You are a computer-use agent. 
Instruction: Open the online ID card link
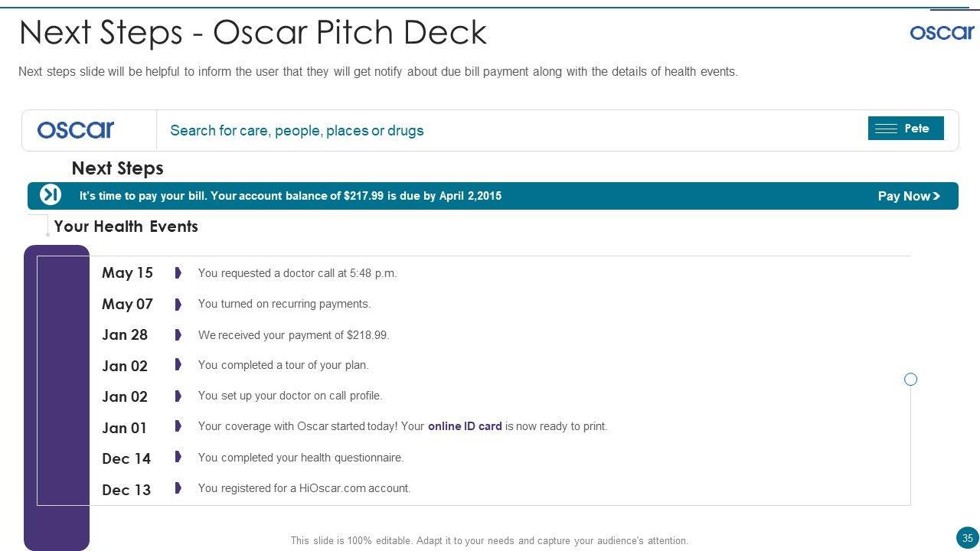(x=465, y=426)
